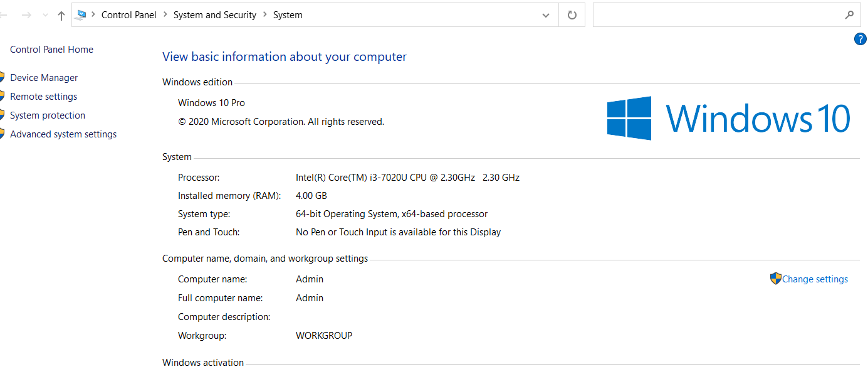This screenshot has width=868, height=374.
Task: Select System breadcrumb in address bar
Action: (x=288, y=15)
